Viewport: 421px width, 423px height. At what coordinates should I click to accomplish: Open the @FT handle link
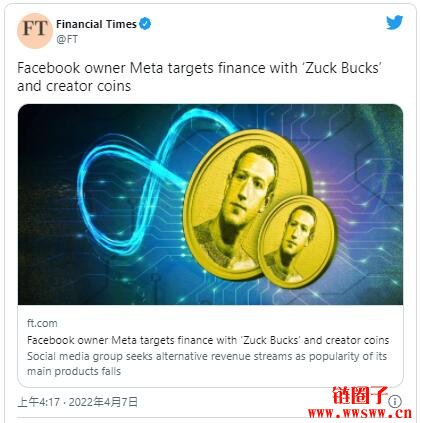[67, 39]
